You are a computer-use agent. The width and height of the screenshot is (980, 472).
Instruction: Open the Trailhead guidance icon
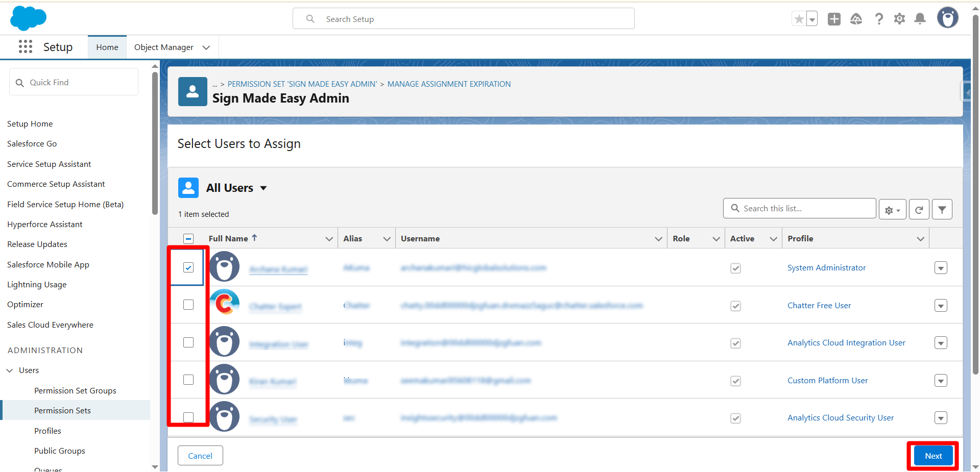[856, 19]
